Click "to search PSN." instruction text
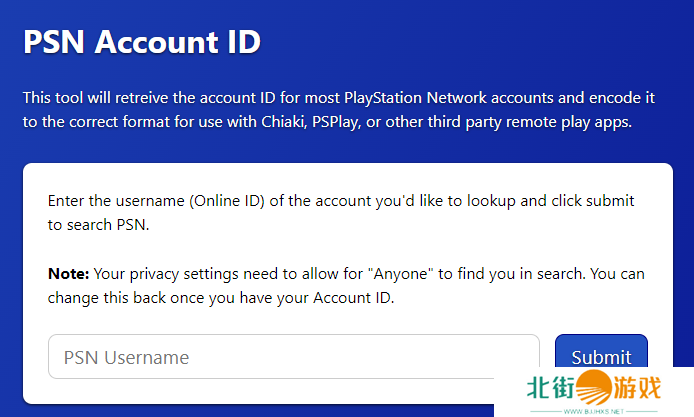Image resolution: width=694 pixels, height=417 pixels. 97,225
